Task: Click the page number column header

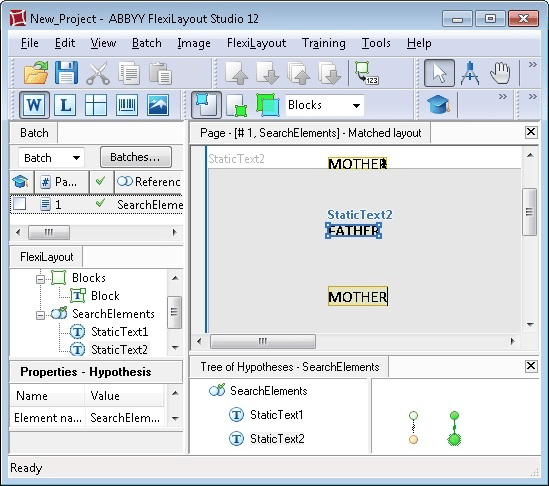Action: 62,182
